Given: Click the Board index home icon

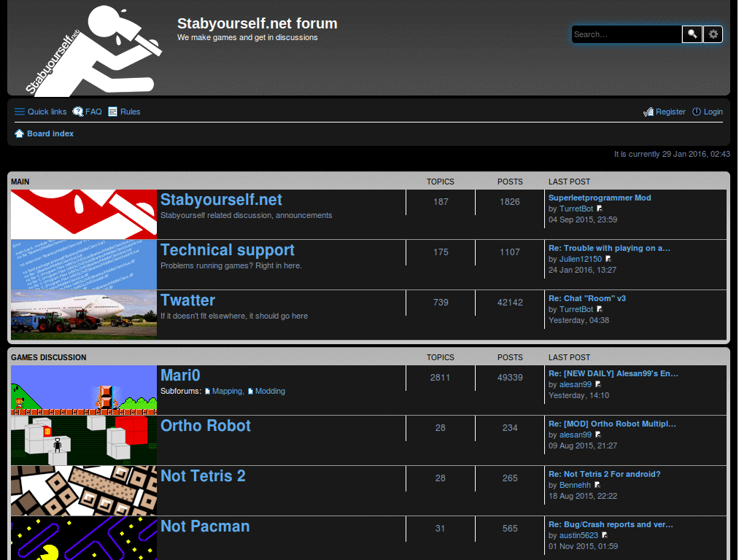Looking at the screenshot, I should coord(19,133).
